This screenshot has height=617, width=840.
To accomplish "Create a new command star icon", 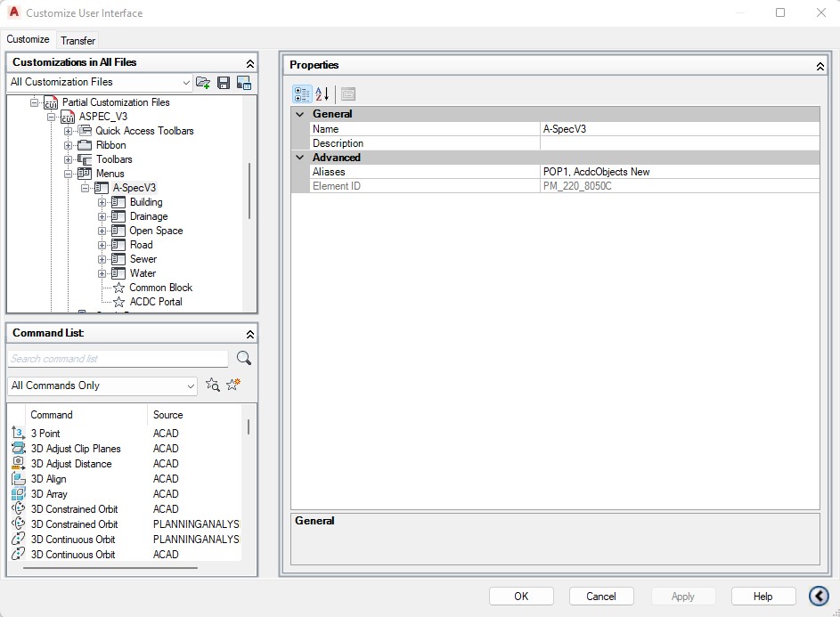I will click(x=233, y=385).
